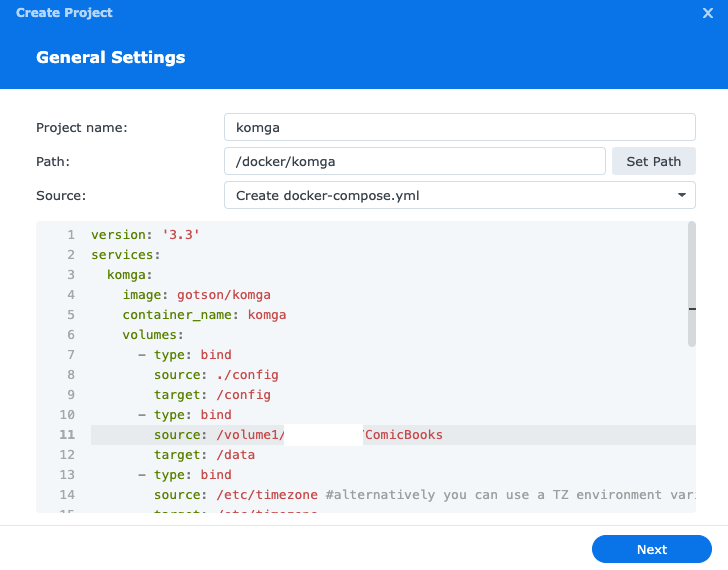Click the 'komga:' service line

130,275
